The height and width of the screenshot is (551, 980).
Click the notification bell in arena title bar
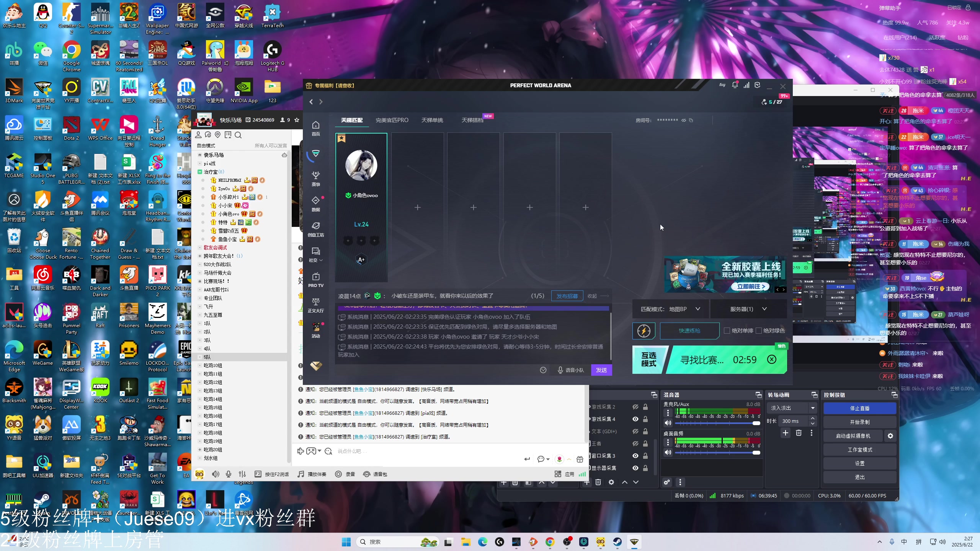click(x=735, y=85)
